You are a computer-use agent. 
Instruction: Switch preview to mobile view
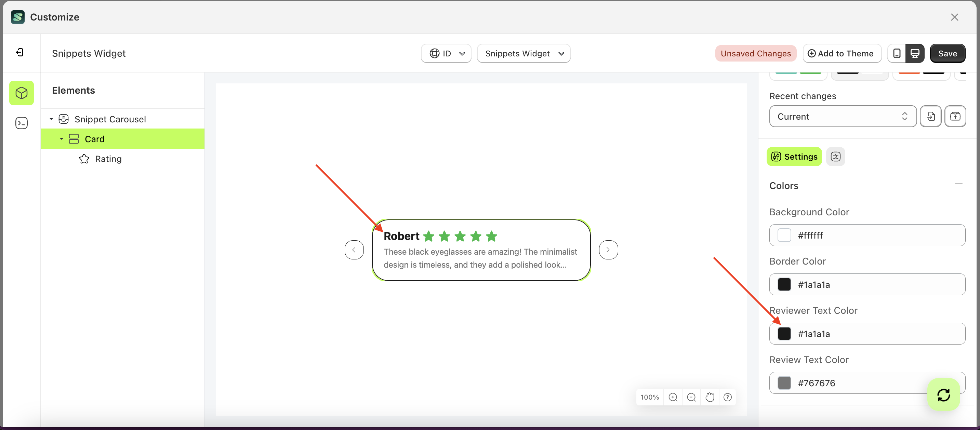point(897,53)
